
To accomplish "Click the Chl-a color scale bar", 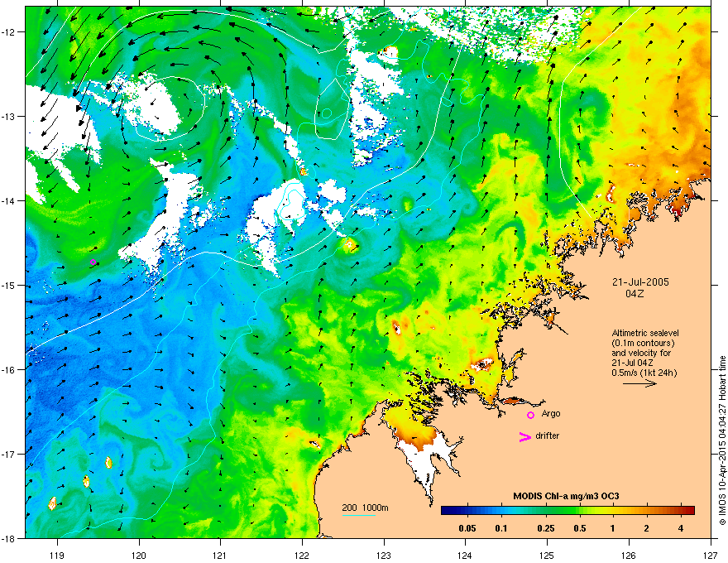I will pyautogui.click(x=568, y=510).
